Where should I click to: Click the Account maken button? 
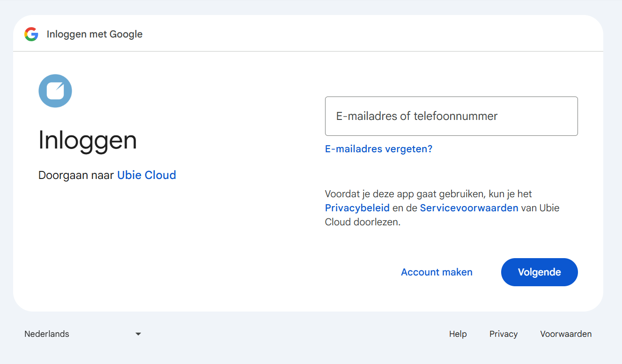pos(437,272)
